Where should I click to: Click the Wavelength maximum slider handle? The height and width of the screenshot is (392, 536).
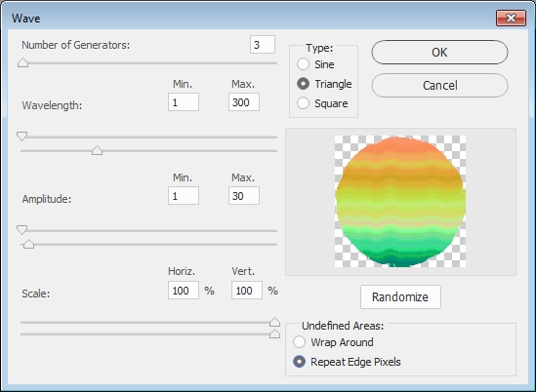97,150
